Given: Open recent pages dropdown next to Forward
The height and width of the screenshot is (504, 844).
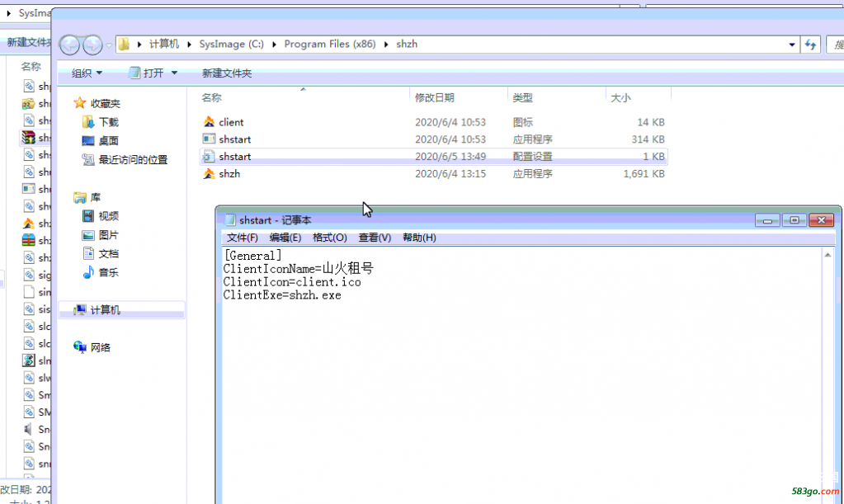Looking at the screenshot, I should 109,45.
